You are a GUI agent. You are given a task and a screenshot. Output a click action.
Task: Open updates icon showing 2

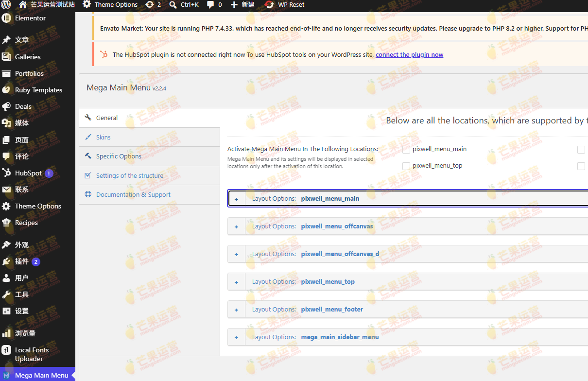click(149, 4)
